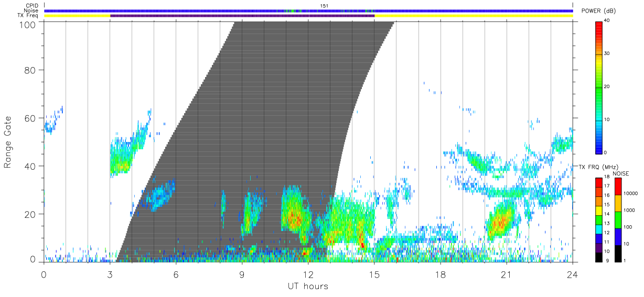Click the 100 tick on Range Gate axis
644x297 pixels.
[x=28, y=25]
